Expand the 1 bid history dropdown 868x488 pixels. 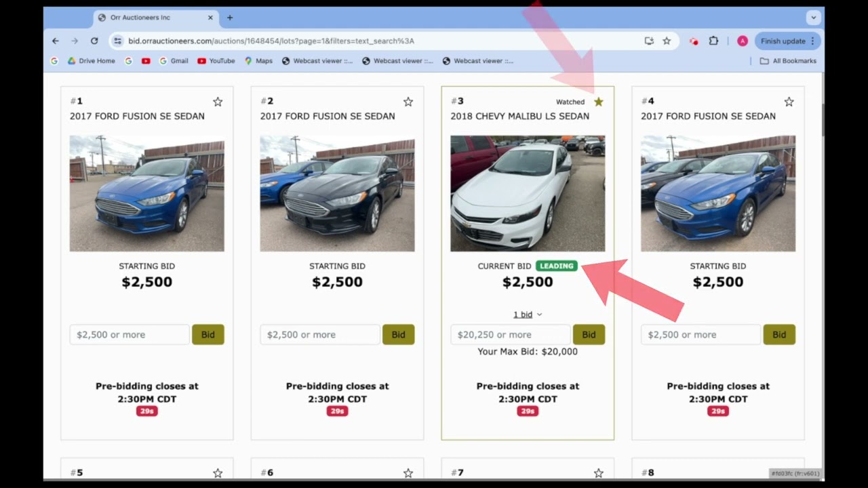528,314
